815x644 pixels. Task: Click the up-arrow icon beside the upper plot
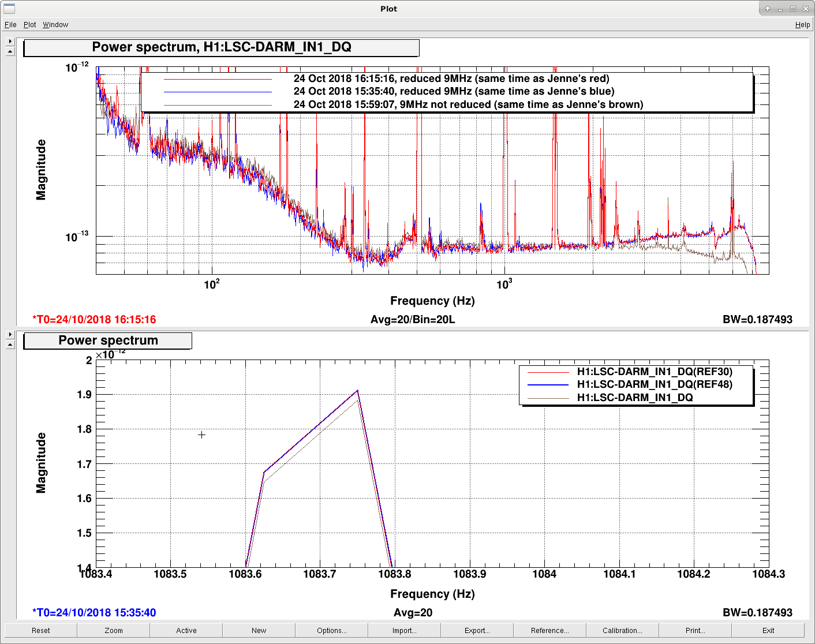point(10,51)
